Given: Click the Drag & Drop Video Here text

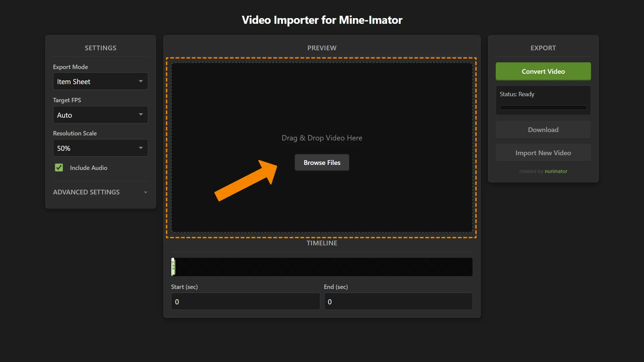Looking at the screenshot, I should coord(322,138).
